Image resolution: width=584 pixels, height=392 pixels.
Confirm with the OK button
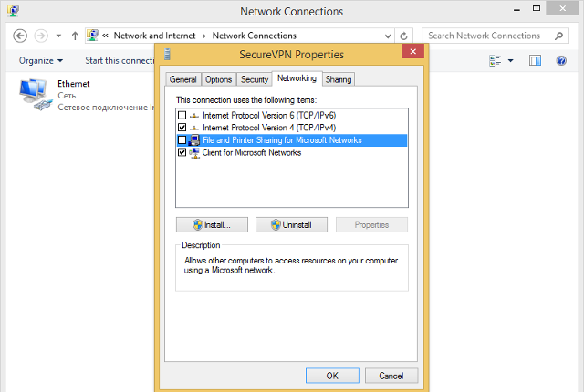pos(332,376)
